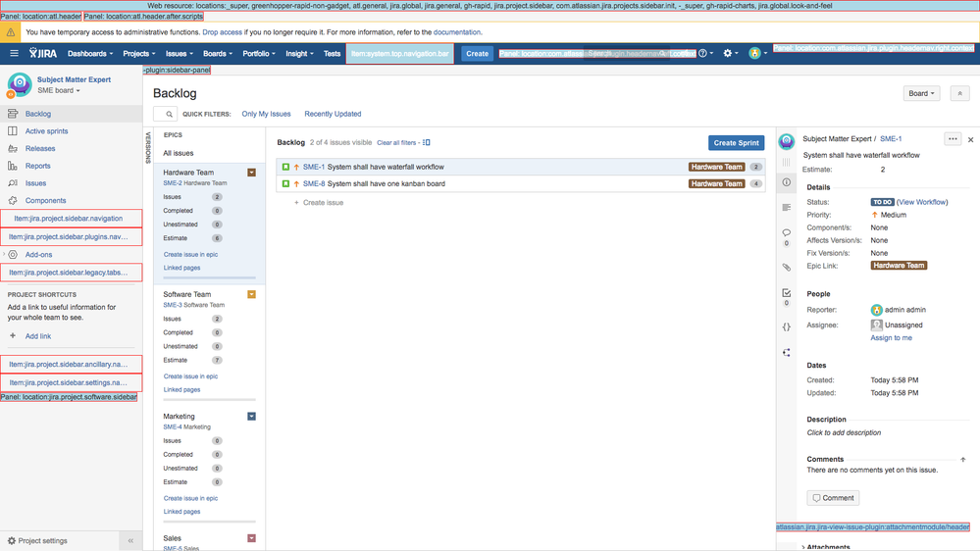980x551 pixels.
Task: Open the Tests menu item
Action: [x=332, y=54]
